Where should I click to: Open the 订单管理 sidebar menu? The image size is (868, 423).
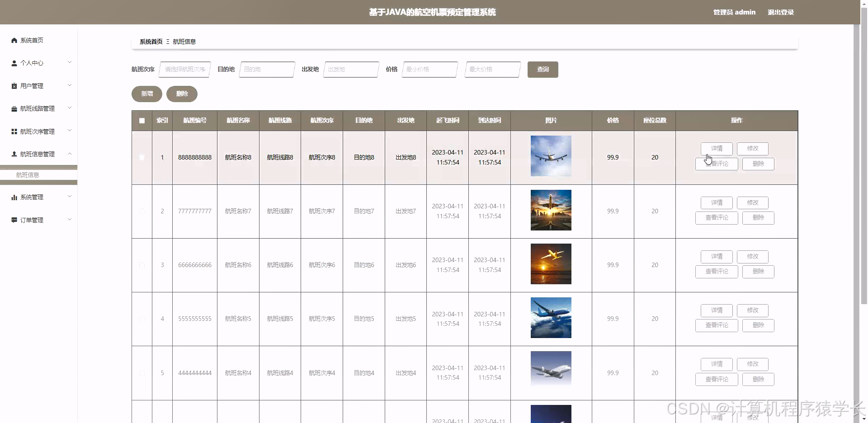[38, 220]
